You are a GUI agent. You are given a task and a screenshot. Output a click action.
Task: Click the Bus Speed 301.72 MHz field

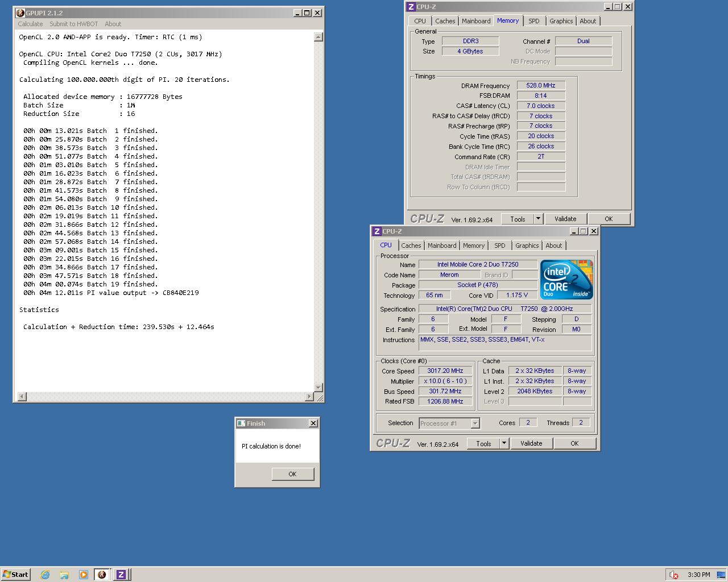click(445, 391)
